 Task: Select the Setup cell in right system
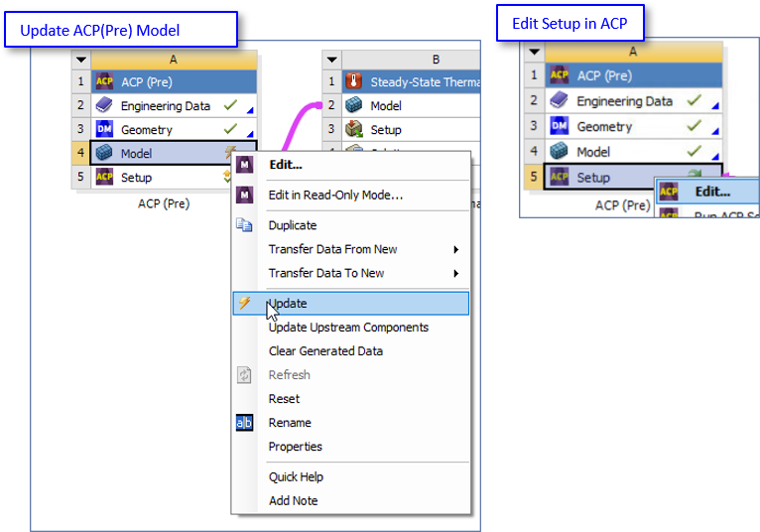(633, 177)
